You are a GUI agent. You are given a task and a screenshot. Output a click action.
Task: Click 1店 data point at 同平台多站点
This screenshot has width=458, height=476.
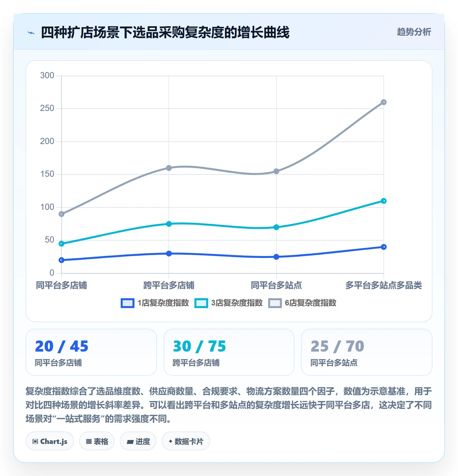click(x=276, y=257)
